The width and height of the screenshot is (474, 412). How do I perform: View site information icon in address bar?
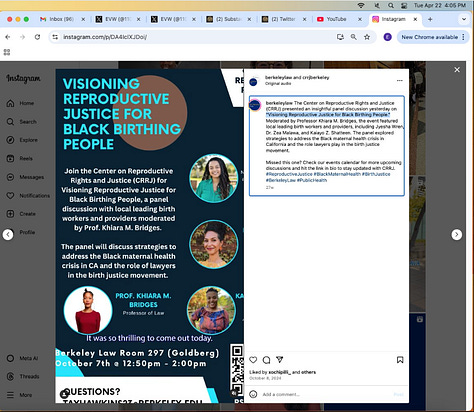pos(55,37)
